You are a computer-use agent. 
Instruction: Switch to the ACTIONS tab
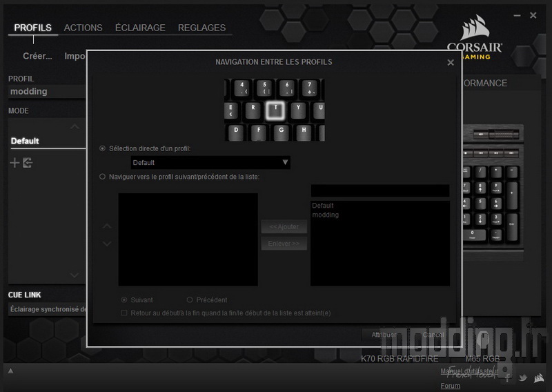tap(83, 28)
